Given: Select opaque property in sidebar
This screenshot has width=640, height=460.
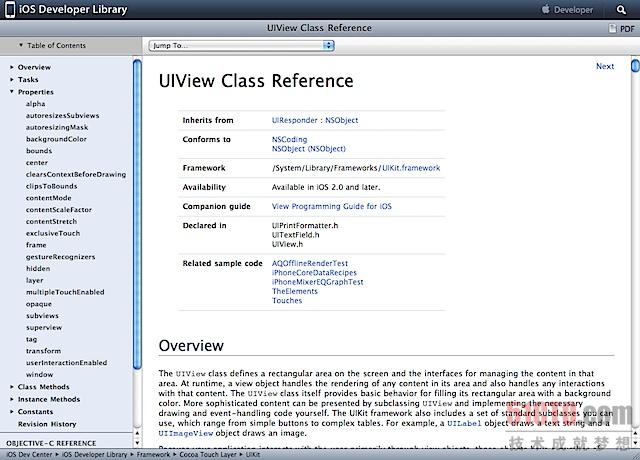Looking at the screenshot, I should (39, 304).
